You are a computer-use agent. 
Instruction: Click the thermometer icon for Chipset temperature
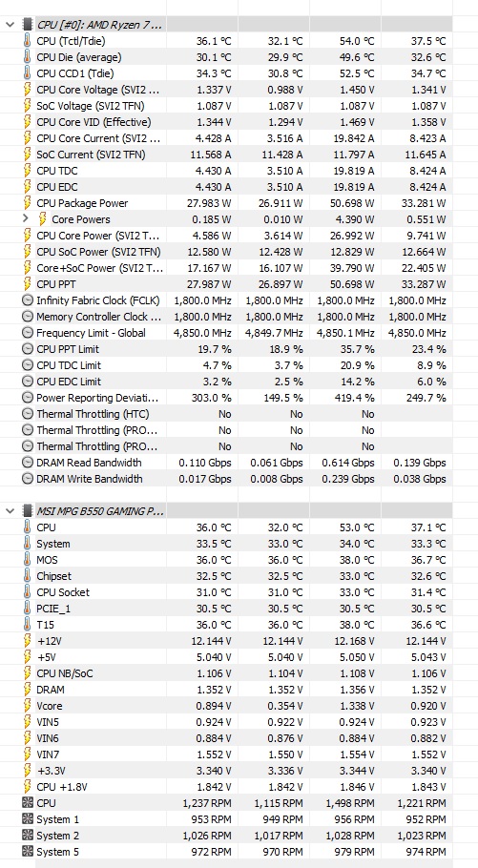[27, 576]
